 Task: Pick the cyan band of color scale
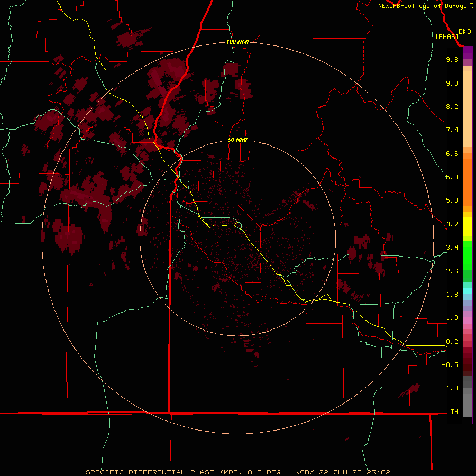(x=467, y=291)
